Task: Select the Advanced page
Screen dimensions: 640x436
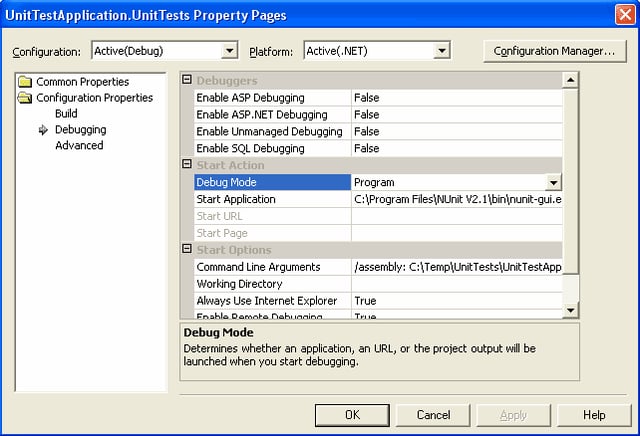Action: point(79,145)
